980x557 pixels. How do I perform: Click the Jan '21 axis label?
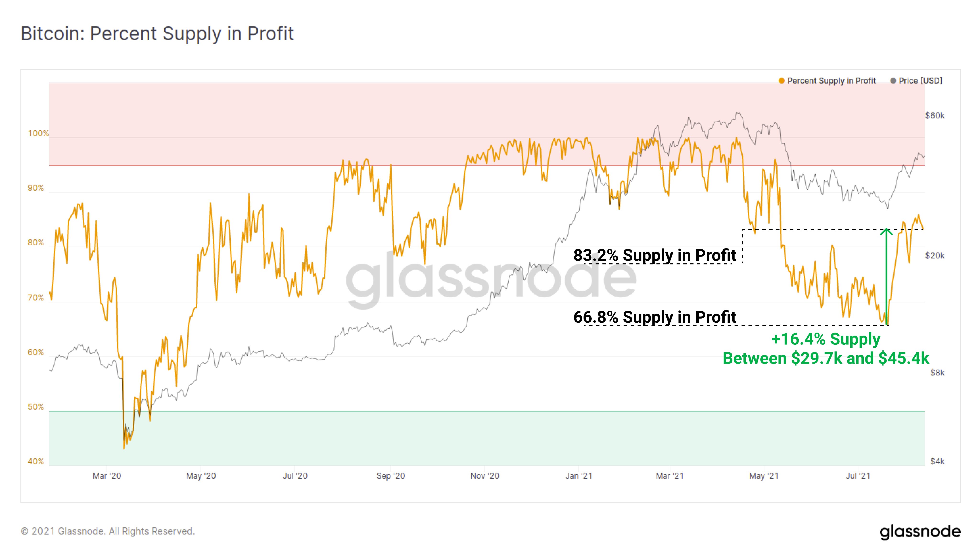pyautogui.click(x=579, y=476)
